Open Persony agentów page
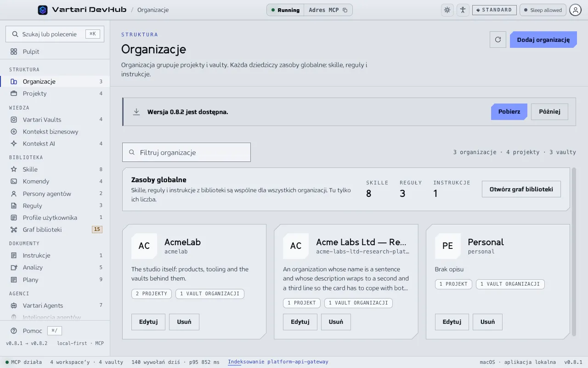The image size is (588, 368). coord(55,194)
